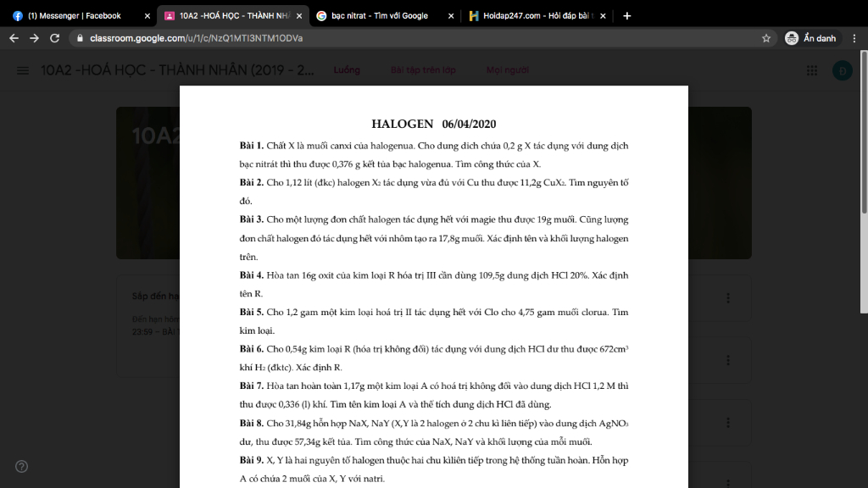The width and height of the screenshot is (868, 488).
Task: Open three-dot options on third stream post
Action: pos(728,422)
